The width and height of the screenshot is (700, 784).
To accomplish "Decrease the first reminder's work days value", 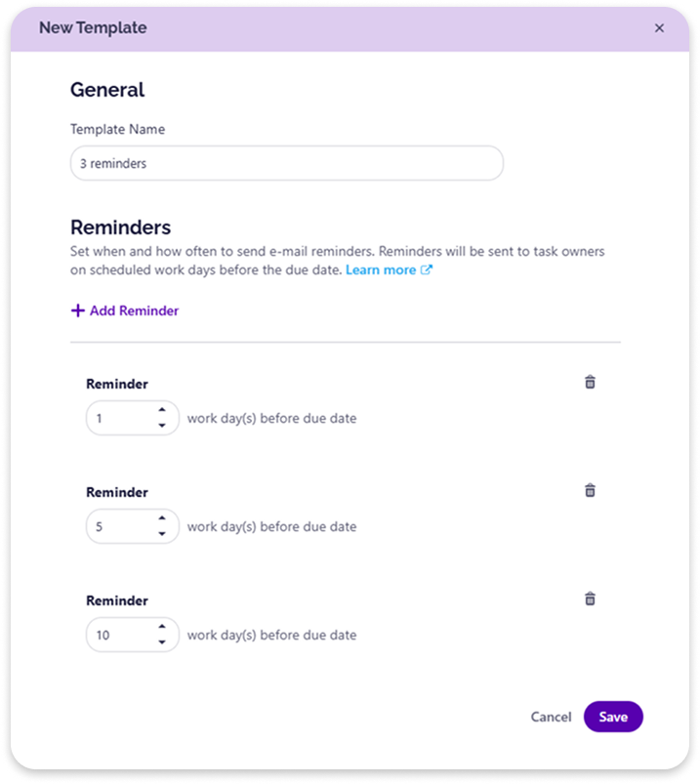I will (x=161, y=426).
